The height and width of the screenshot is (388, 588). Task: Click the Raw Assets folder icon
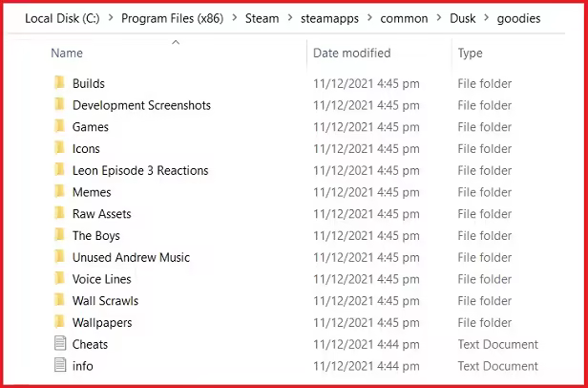(x=59, y=214)
